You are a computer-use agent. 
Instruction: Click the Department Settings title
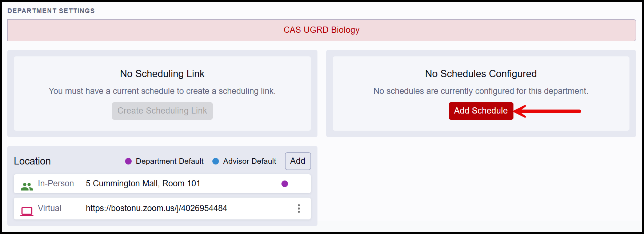pyautogui.click(x=51, y=11)
